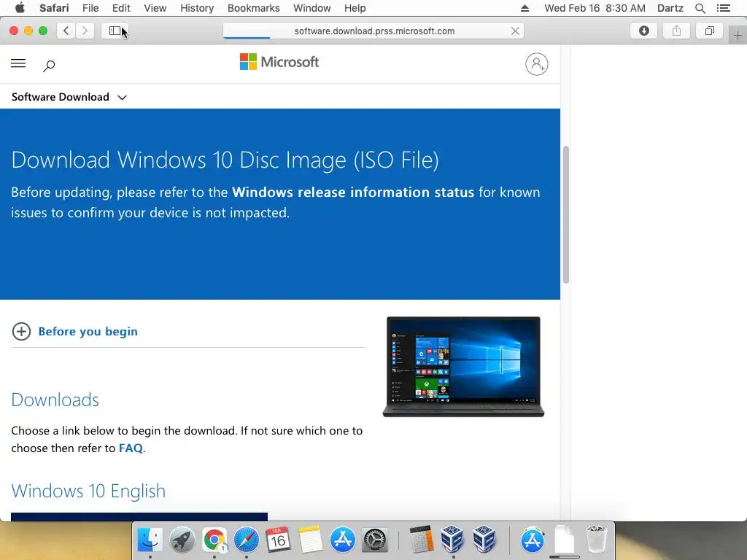The width and height of the screenshot is (747, 560).
Task: Open VirtualBox cube beside Calculator in Dock
Action: pyautogui.click(x=452, y=540)
